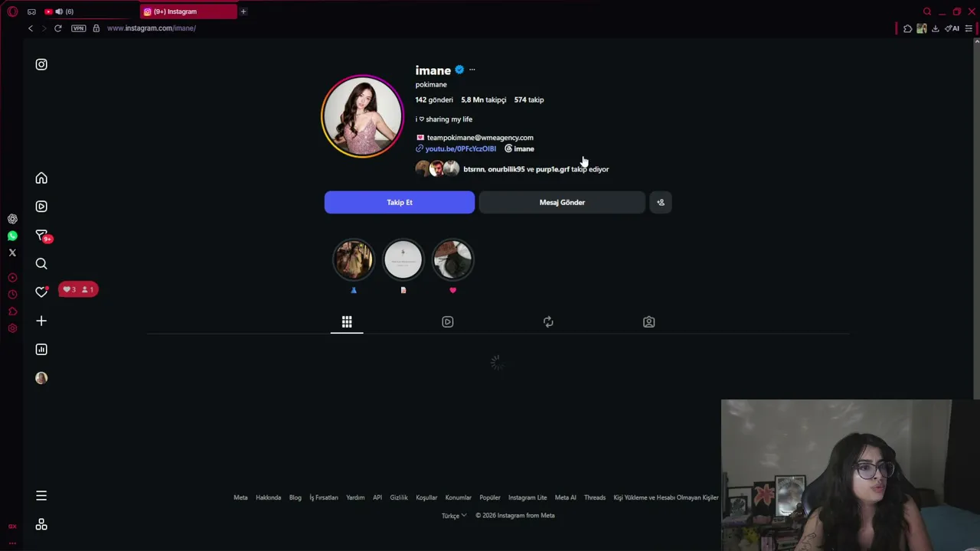Switch to the reposts profile tab
This screenshot has height=551, width=980.
[x=548, y=322]
